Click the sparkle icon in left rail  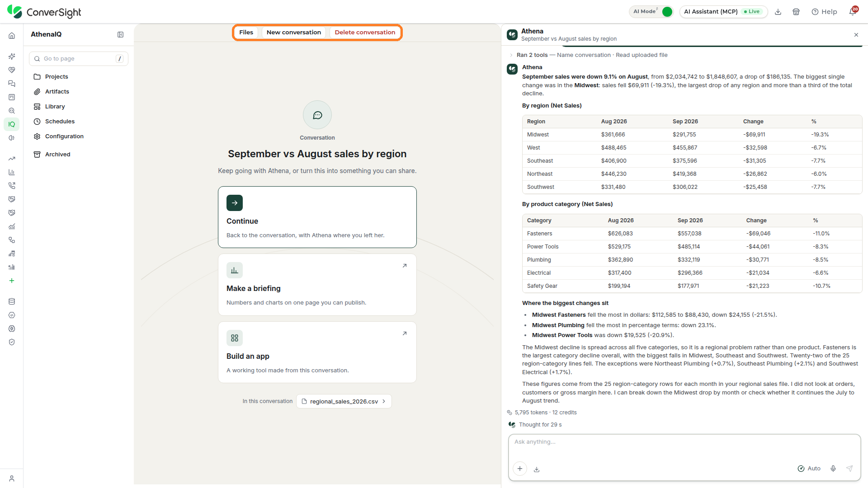(12, 56)
